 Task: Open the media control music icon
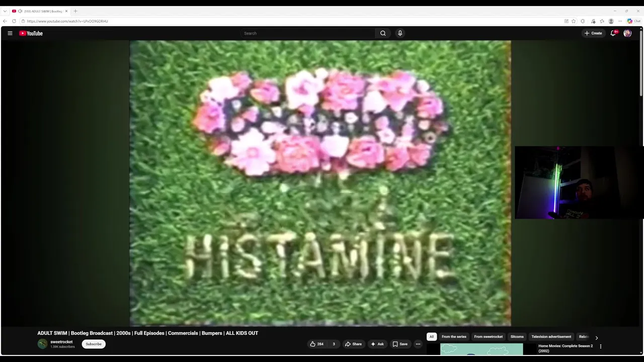click(x=593, y=21)
